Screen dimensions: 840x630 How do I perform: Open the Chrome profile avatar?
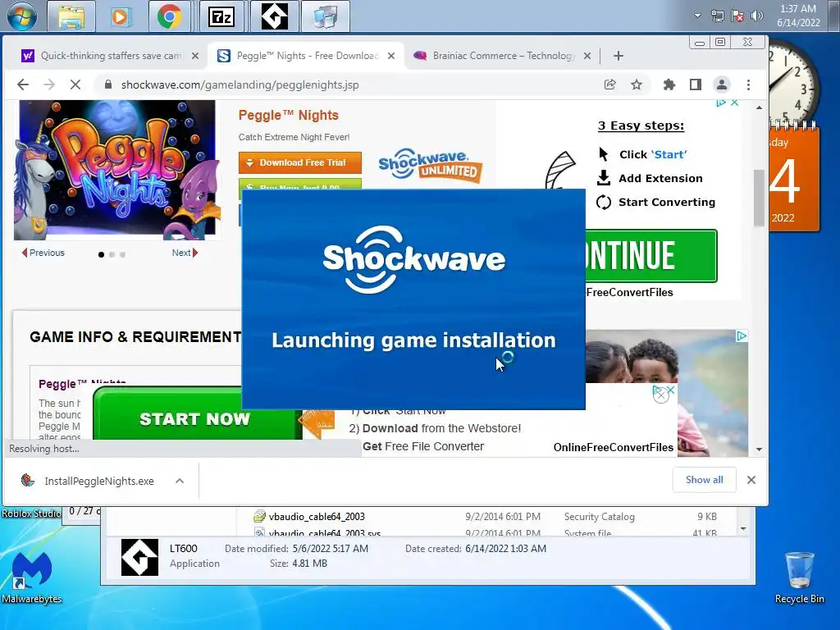(x=722, y=84)
